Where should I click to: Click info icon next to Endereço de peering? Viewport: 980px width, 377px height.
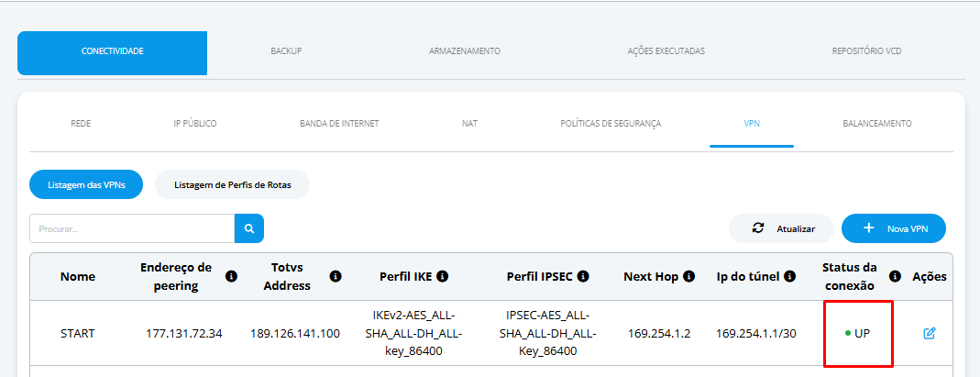pos(231,276)
